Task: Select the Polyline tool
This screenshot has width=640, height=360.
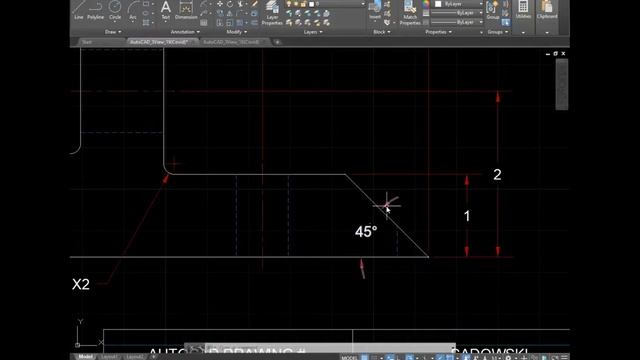Action: point(96,10)
